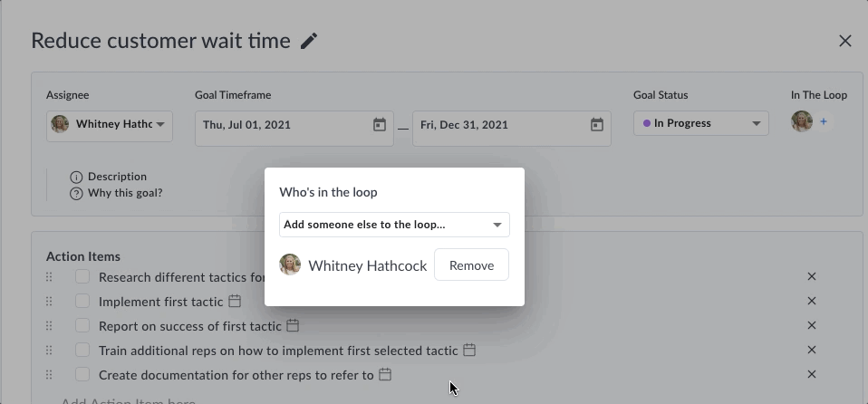The image size is (868, 404).
Task: Remove Whitney Hathcock from the loop
Action: pos(471,265)
